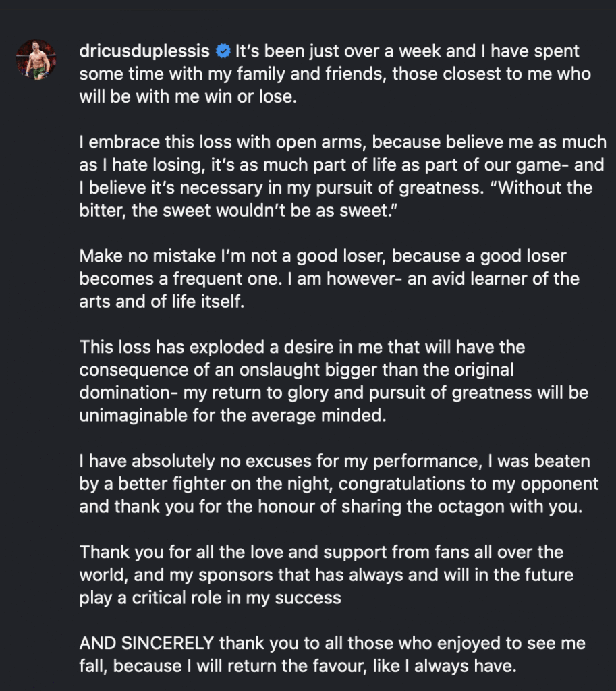Screen dimensions: 616x691
Task: Click the line "unimaginable for the average minded."
Action: (233, 415)
